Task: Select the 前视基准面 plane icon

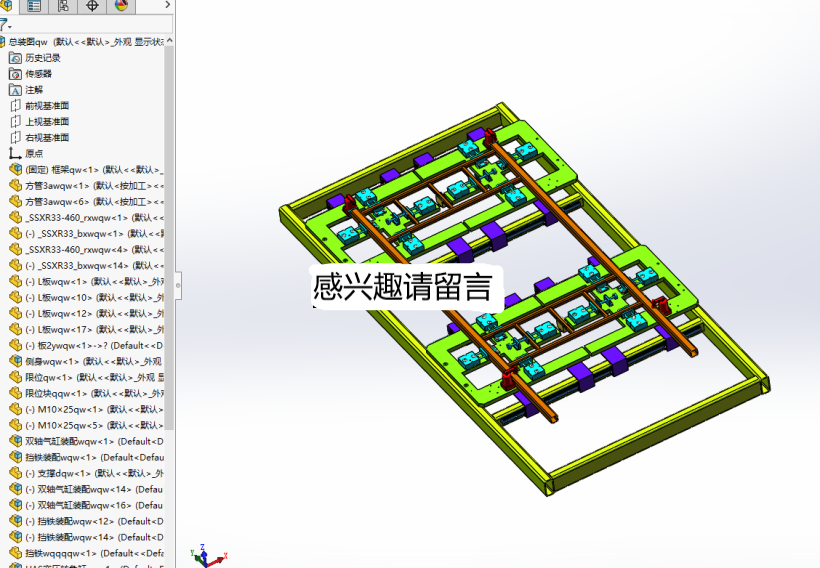Action: point(15,106)
